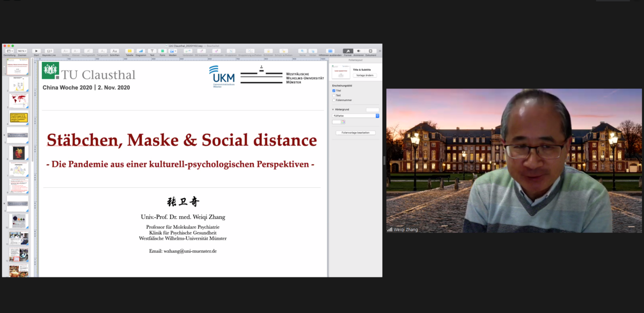This screenshot has height=313, width=644.
Task: Apply superscript with the Hochgestellt button
Action: 89,51
